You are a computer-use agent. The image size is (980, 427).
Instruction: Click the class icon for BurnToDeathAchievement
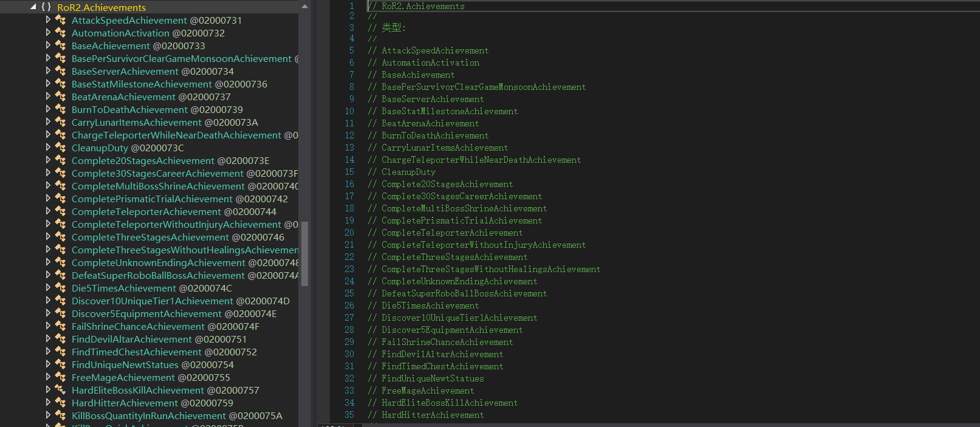coord(60,109)
